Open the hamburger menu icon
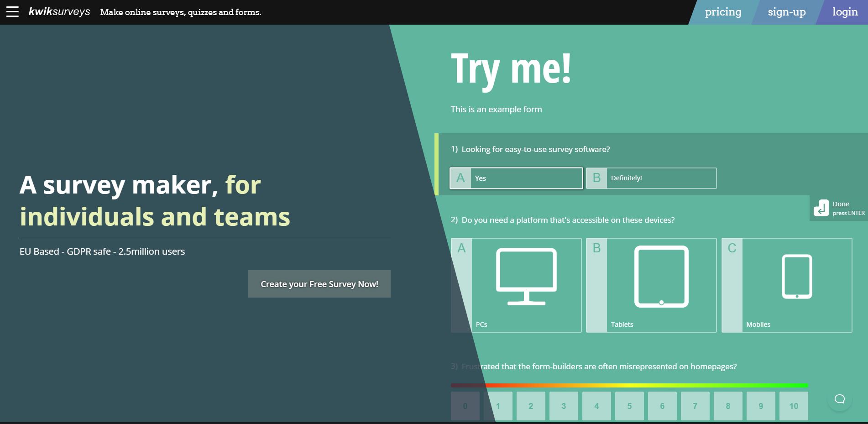 [x=12, y=12]
